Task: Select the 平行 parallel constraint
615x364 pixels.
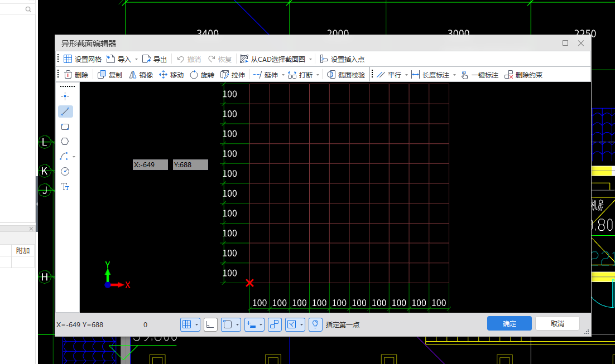Action: click(389, 75)
